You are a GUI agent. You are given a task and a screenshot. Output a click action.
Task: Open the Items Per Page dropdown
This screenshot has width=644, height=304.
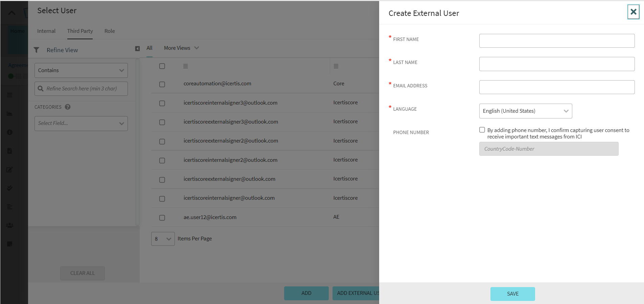pos(163,239)
